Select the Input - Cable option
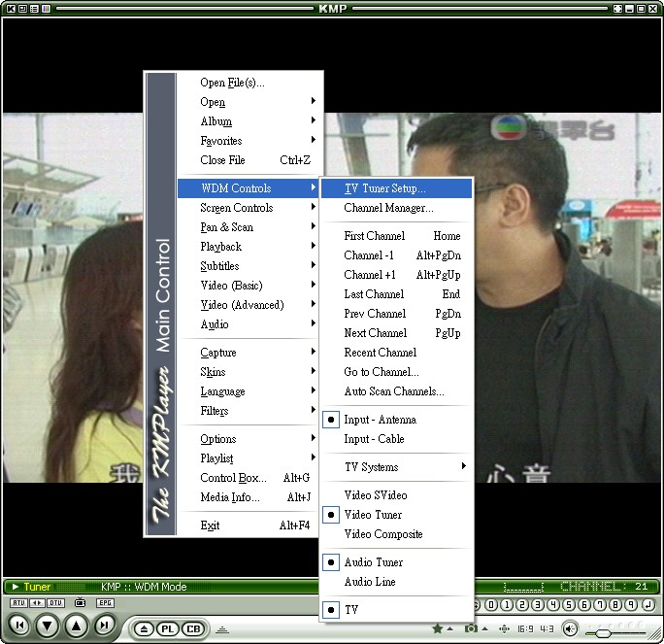Image resolution: width=664 pixels, height=644 pixels. (x=374, y=439)
